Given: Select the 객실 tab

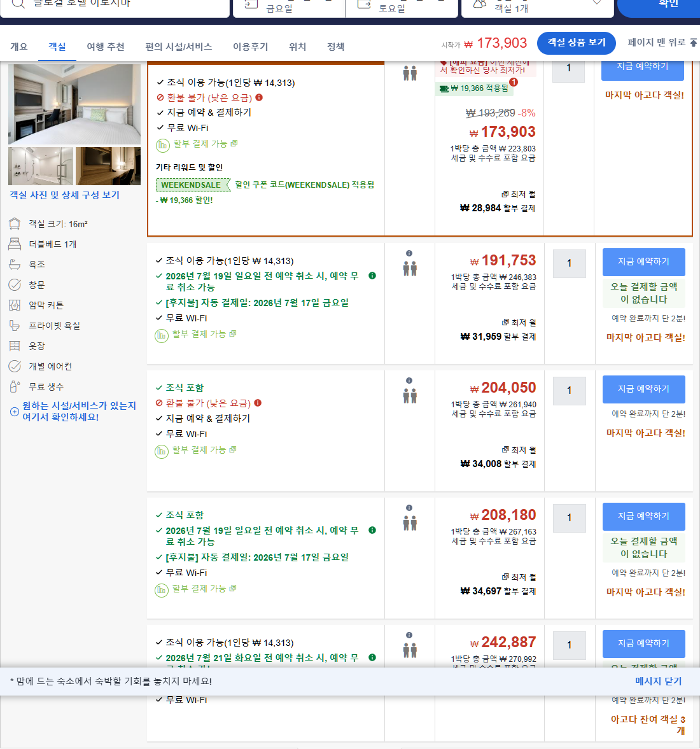Looking at the screenshot, I should tap(57, 47).
